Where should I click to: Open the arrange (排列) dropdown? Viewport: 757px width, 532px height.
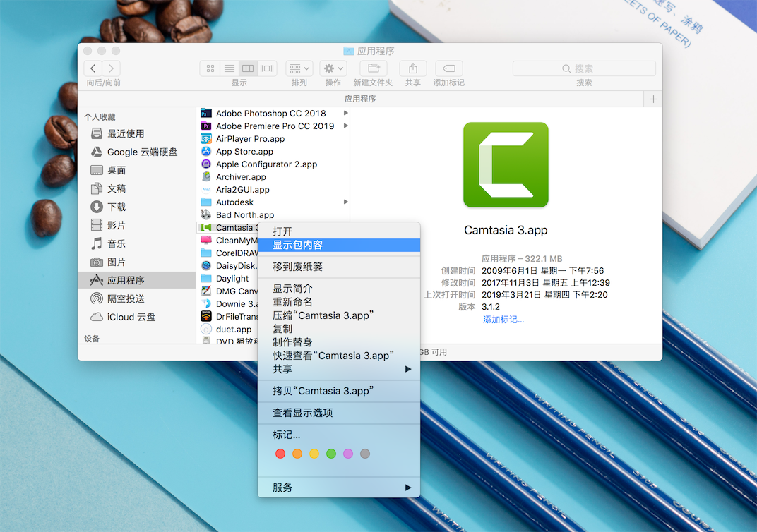click(x=299, y=68)
